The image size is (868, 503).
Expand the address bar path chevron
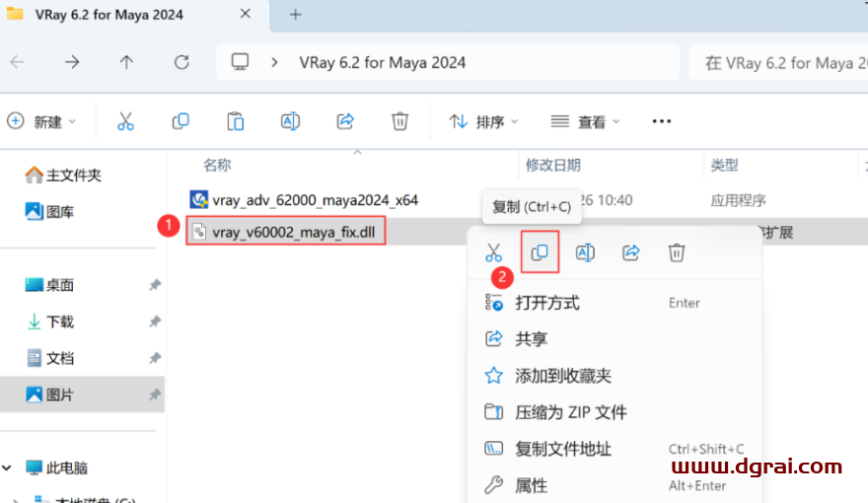coord(274,62)
